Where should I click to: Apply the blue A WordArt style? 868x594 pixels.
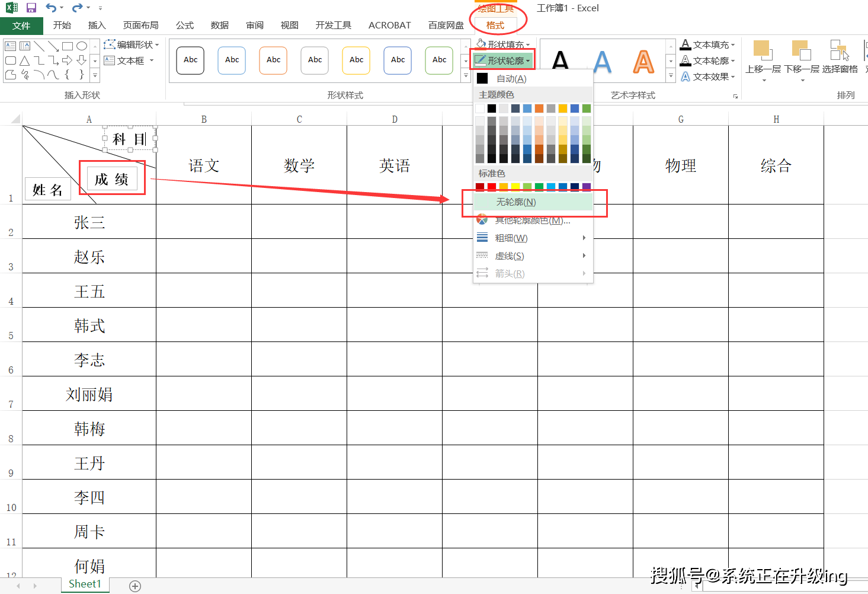[602, 62]
